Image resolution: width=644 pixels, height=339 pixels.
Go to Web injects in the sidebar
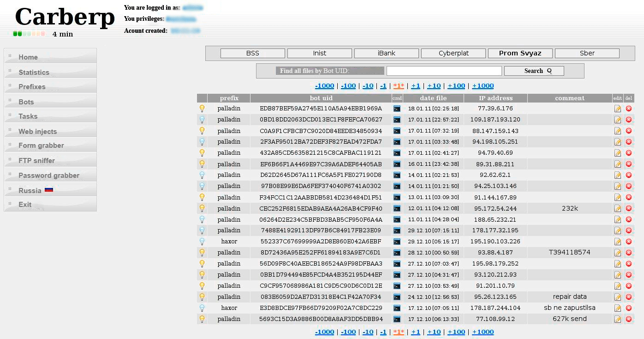pyautogui.click(x=37, y=132)
